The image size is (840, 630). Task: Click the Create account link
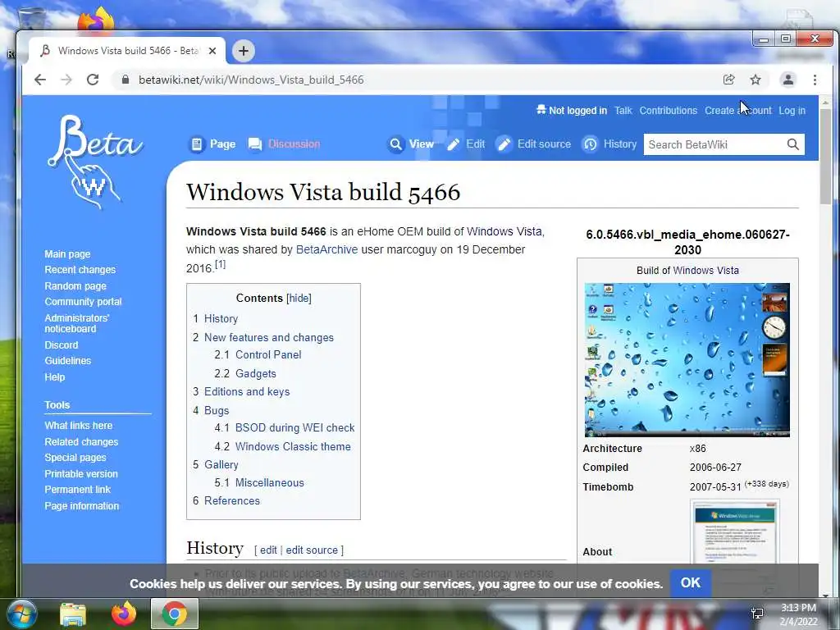pos(738,111)
